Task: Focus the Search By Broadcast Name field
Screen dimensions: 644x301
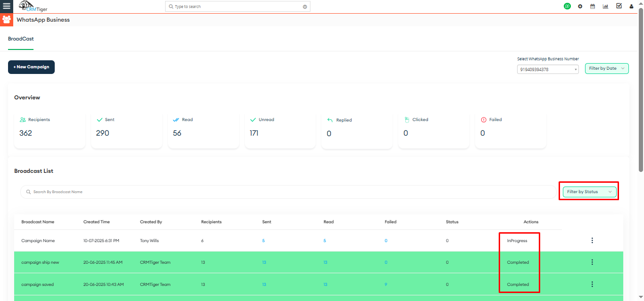Action: coord(288,192)
